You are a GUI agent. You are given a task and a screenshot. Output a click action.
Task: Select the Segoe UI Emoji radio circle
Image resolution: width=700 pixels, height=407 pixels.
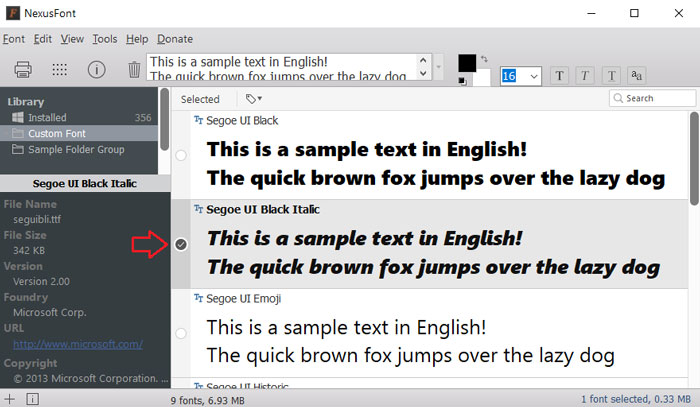181,333
